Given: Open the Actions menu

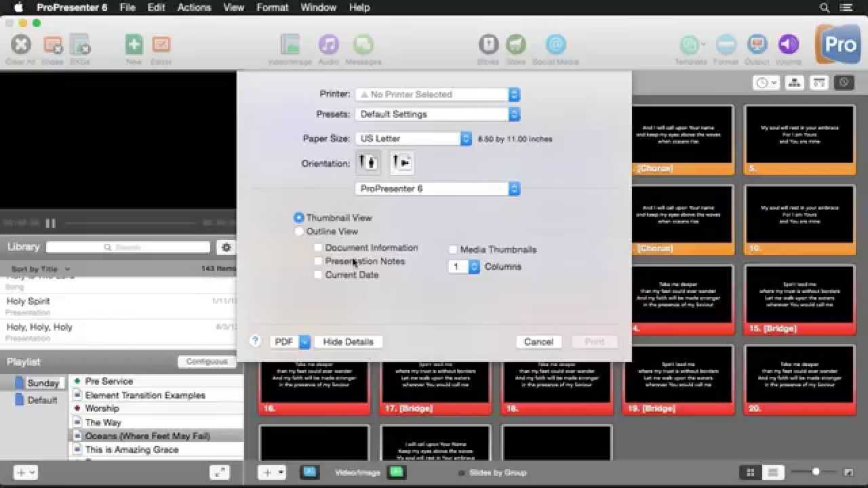Looking at the screenshot, I should coord(194,7).
